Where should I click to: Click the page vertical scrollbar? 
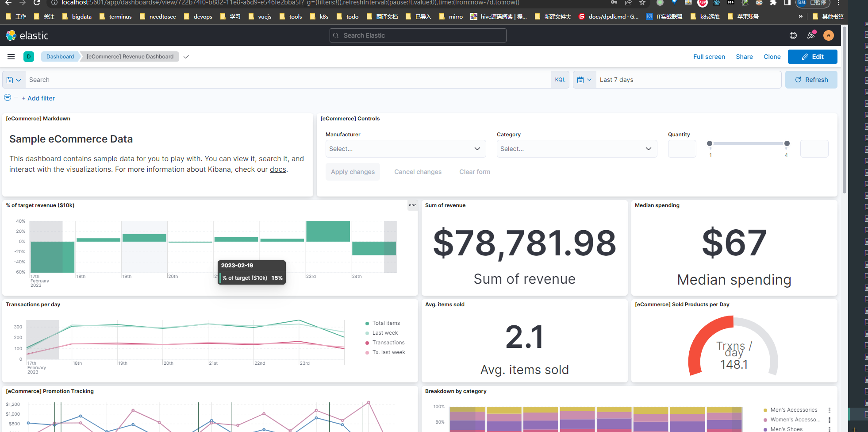845,111
